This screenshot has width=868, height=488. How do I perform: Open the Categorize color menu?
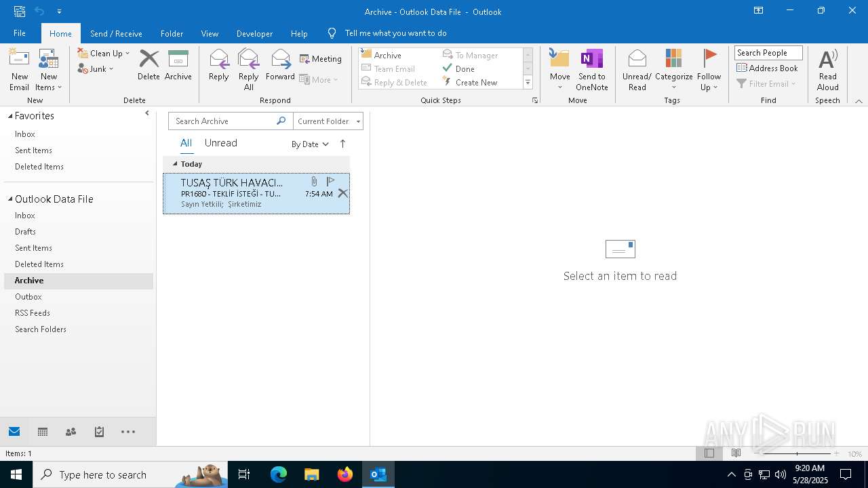tap(673, 70)
